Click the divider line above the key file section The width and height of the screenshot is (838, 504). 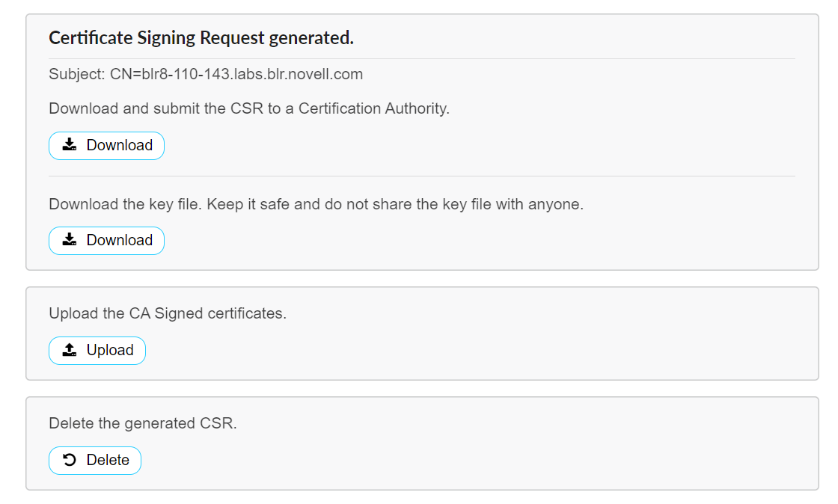tap(422, 176)
